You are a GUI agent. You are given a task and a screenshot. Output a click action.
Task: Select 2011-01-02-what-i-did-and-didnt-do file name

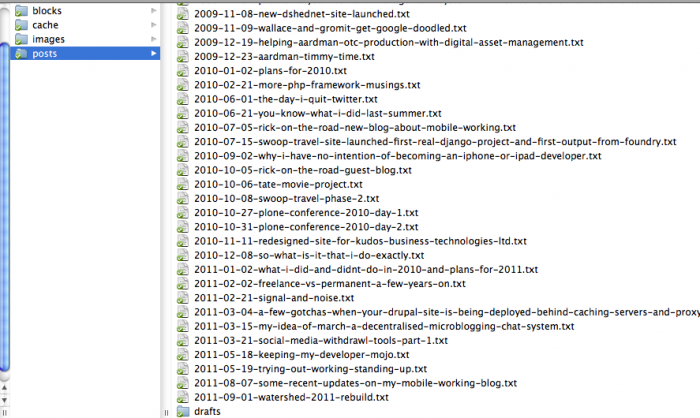coord(366,270)
